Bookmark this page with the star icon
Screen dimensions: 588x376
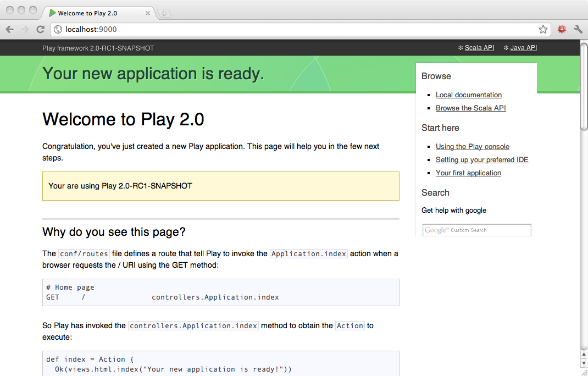(x=543, y=30)
